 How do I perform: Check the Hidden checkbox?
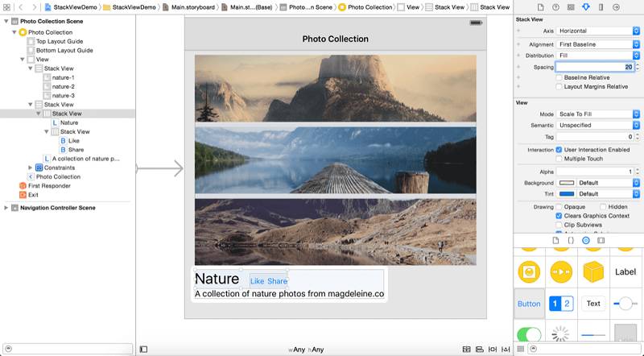(603, 207)
